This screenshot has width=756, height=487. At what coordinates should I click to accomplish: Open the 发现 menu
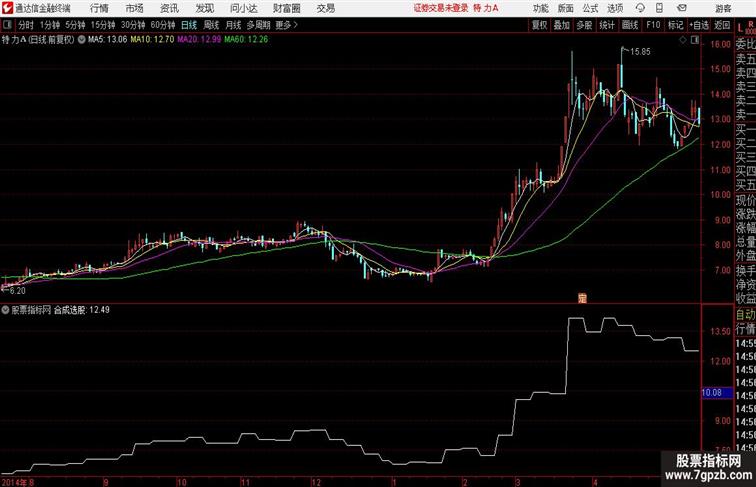[x=204, y=8]
